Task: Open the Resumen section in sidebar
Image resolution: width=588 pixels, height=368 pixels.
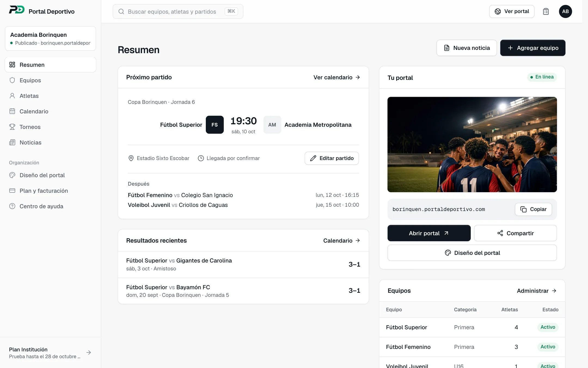Action: [50, 65]
